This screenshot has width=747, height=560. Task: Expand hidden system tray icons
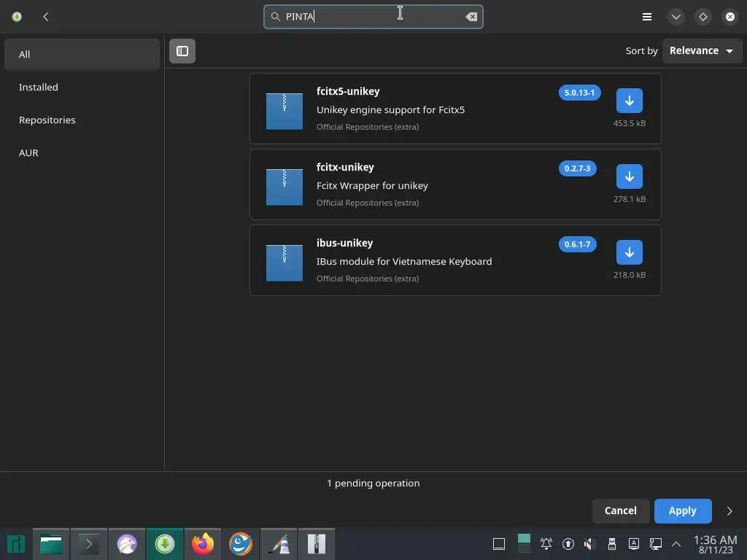point(676,544)
